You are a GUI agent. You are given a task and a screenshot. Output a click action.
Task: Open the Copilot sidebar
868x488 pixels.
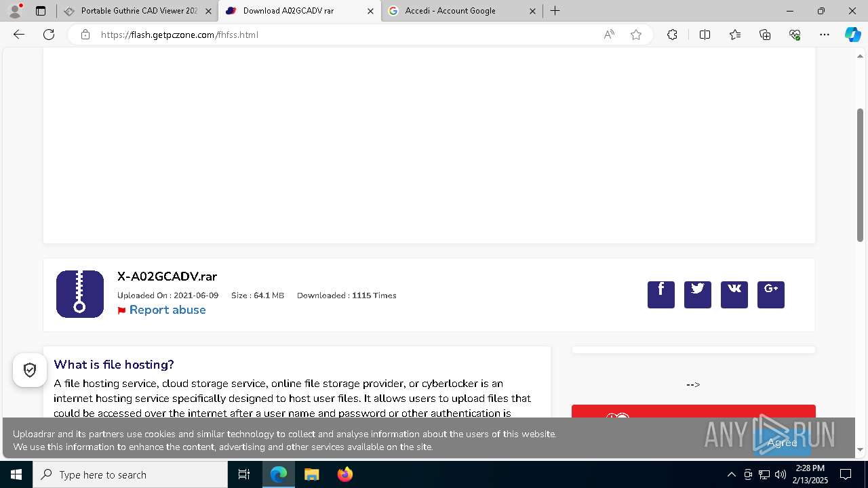tap(852, 35)
